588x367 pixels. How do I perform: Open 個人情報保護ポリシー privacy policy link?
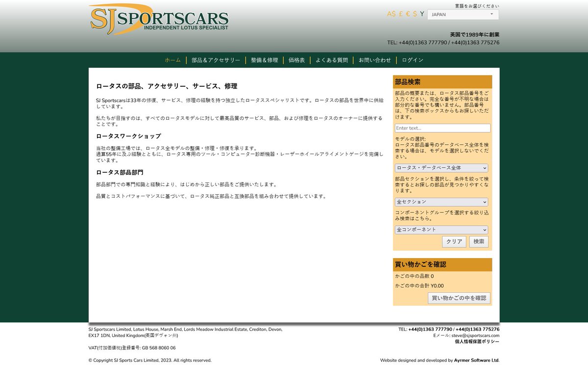coord(477,341)
